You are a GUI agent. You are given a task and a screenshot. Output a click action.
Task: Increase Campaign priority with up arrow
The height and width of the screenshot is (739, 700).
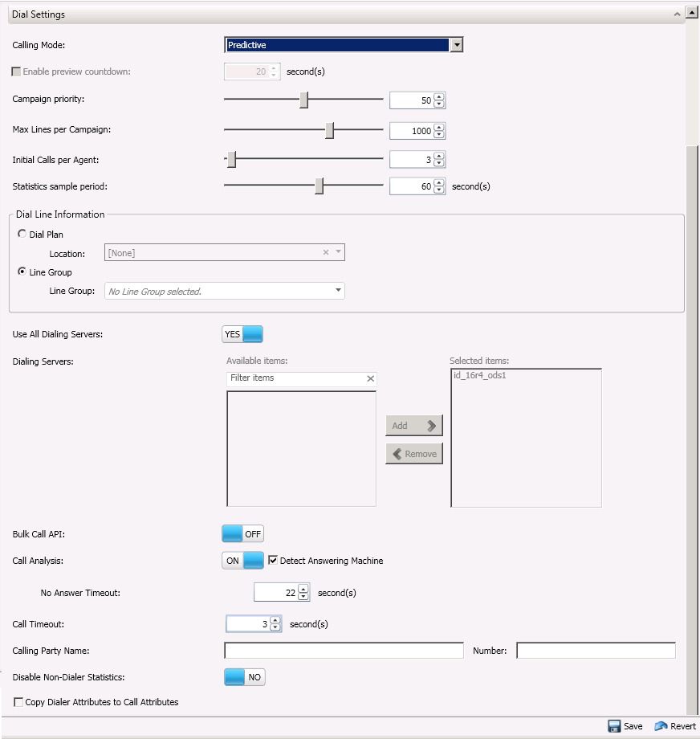pos(439,96)
